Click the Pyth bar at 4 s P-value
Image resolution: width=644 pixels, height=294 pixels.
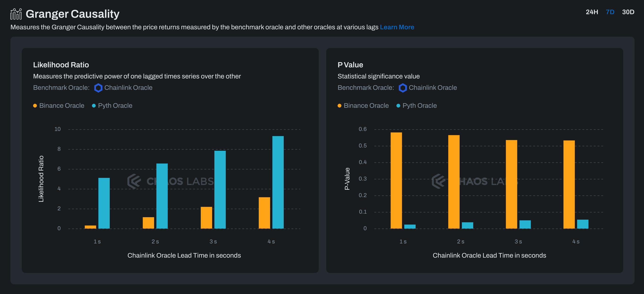point(583,224)
